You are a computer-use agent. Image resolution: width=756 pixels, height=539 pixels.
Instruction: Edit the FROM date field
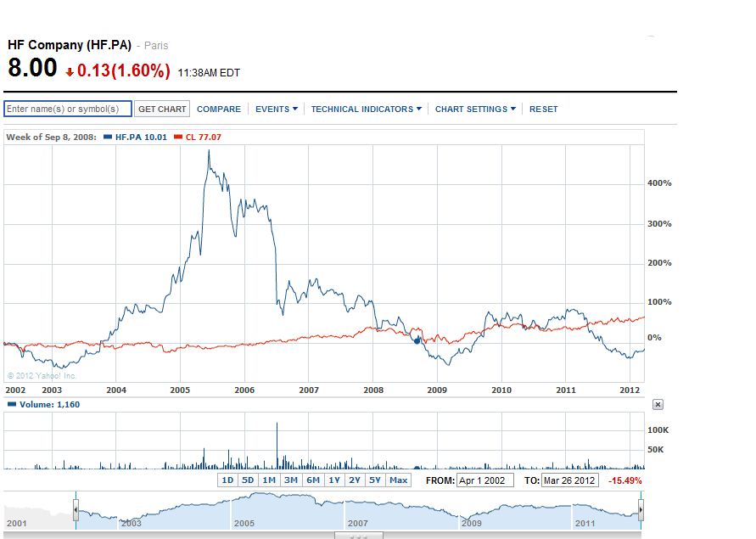pyautogui.click(x=485, y=480)
